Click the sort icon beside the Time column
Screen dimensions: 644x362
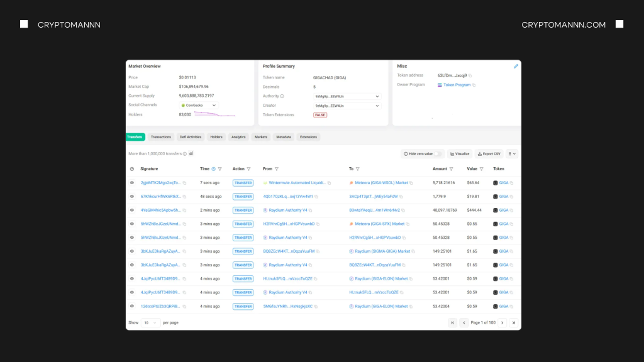213,168
